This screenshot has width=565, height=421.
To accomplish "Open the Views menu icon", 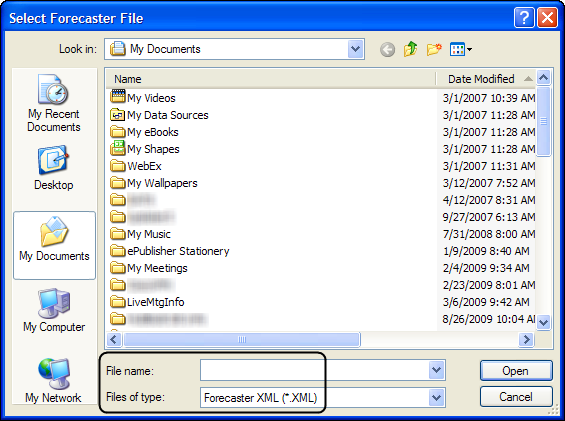I will coord(461,49).
